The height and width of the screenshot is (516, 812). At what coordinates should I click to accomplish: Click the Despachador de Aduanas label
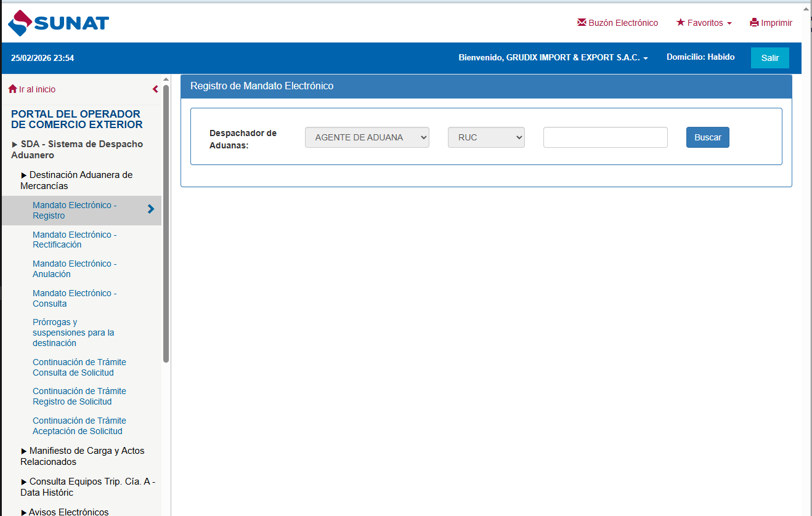tap(243, 139)
